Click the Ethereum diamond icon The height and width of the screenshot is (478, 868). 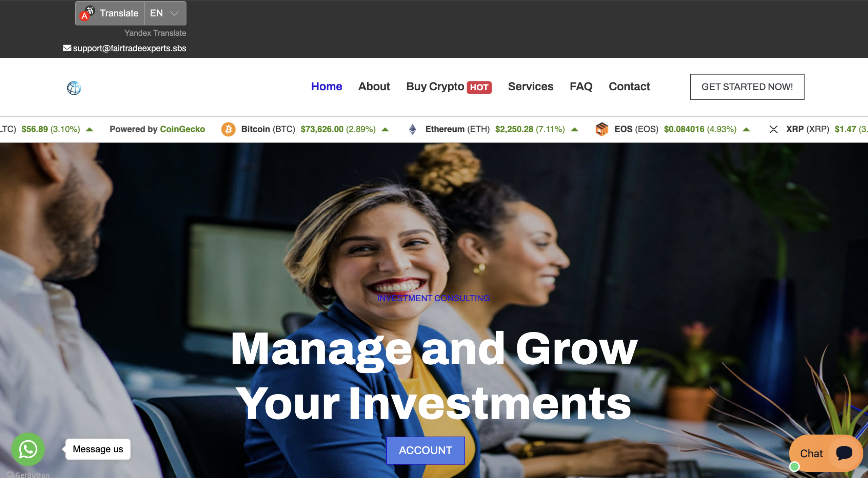click(x=412, y=129)
